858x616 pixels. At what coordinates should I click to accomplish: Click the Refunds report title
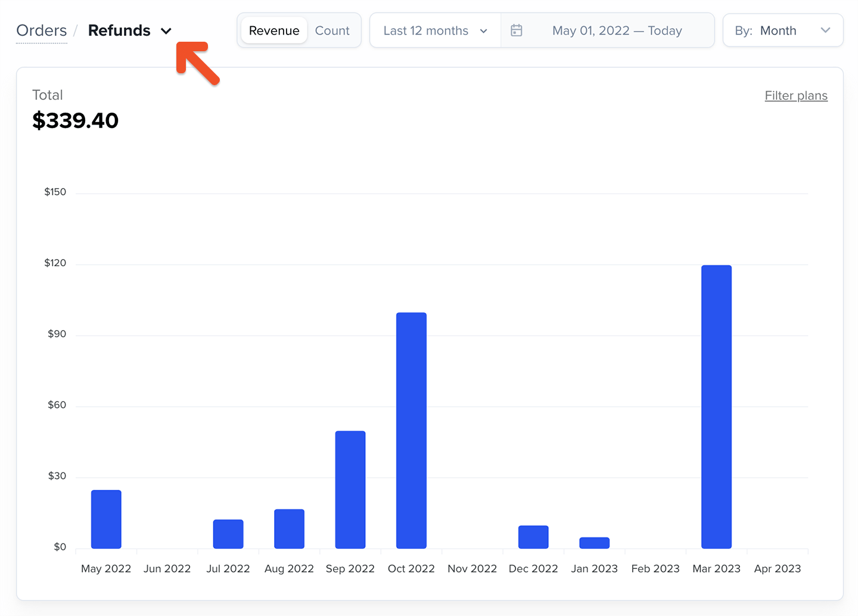click(x=119, y=30)
